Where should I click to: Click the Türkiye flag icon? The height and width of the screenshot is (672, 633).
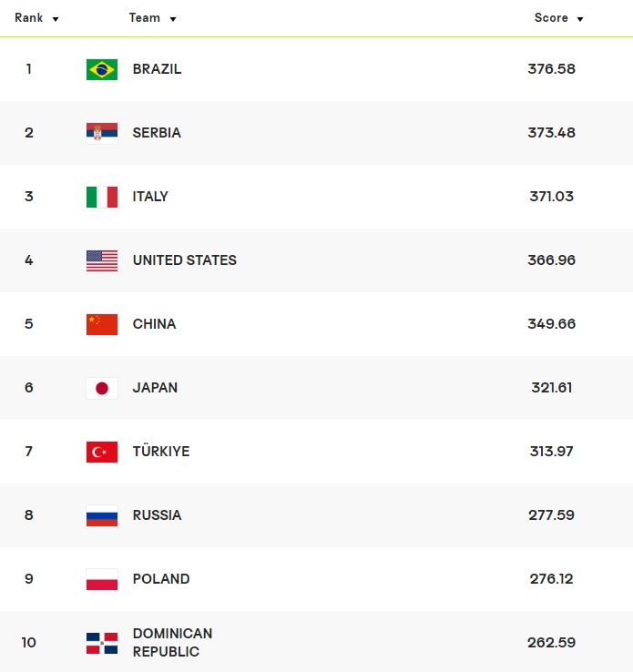point(102,452)
